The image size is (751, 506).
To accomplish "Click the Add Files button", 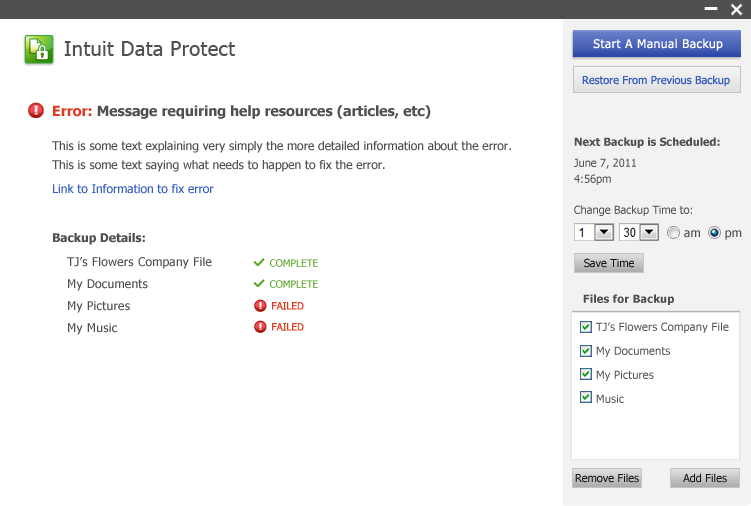I will coord(705,478).
